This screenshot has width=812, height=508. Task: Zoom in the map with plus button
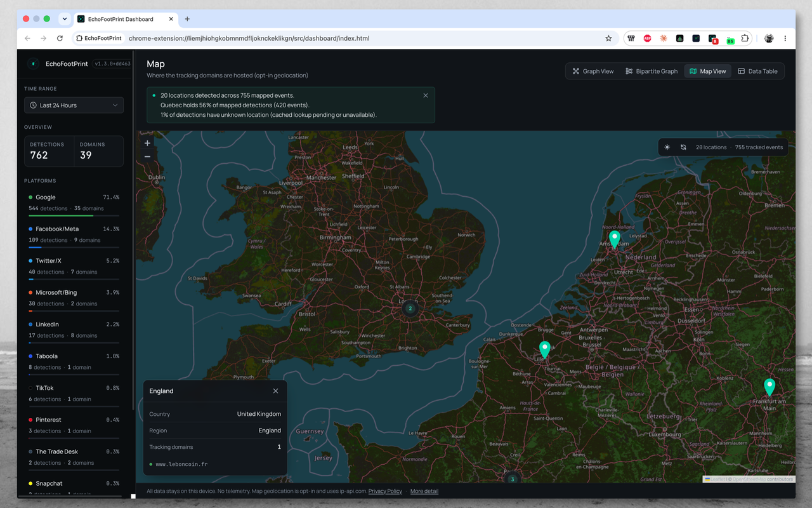[x=147, y=144]
